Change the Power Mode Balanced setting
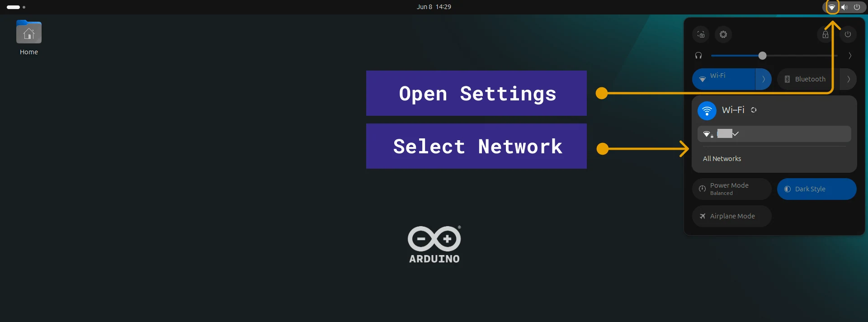 [732, 189]
